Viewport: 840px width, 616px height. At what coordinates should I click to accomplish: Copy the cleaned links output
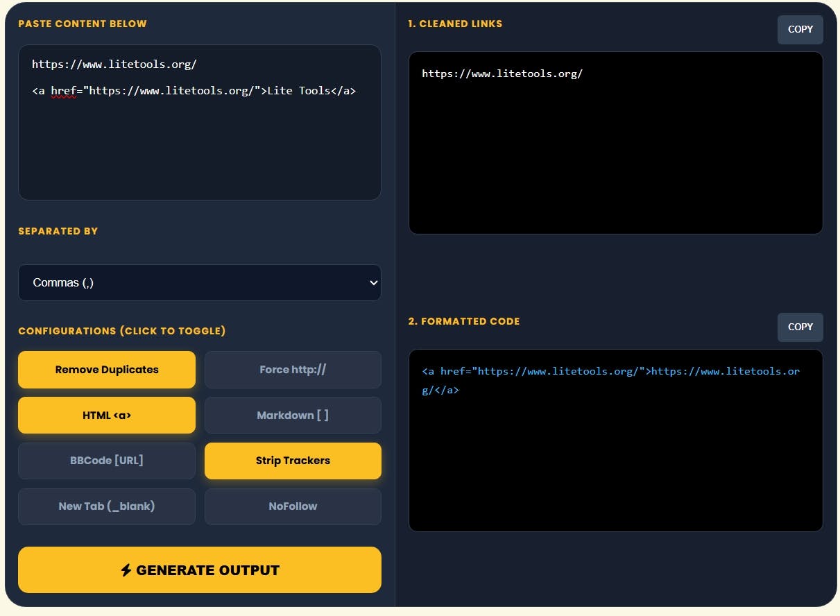800,30
